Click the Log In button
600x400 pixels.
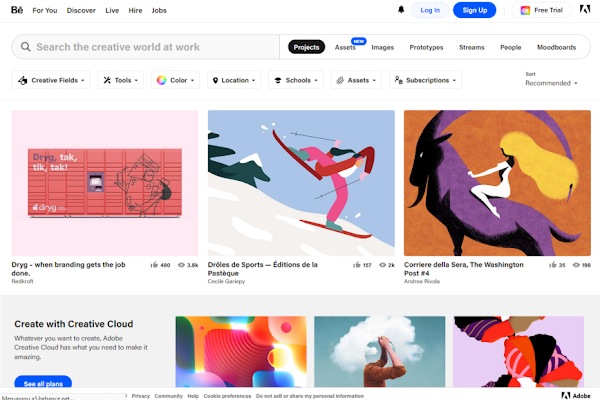(430, 10)
